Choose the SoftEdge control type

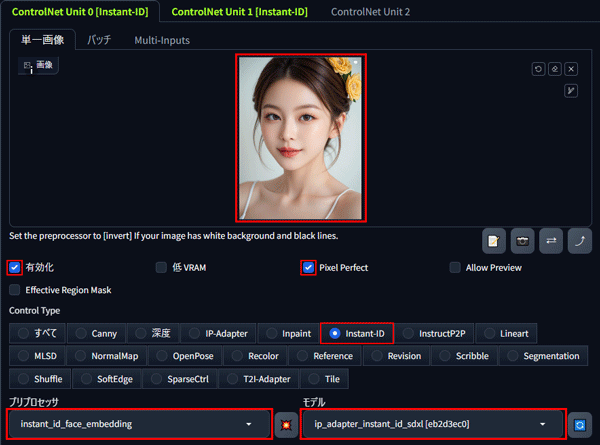[x=107, y=379]
